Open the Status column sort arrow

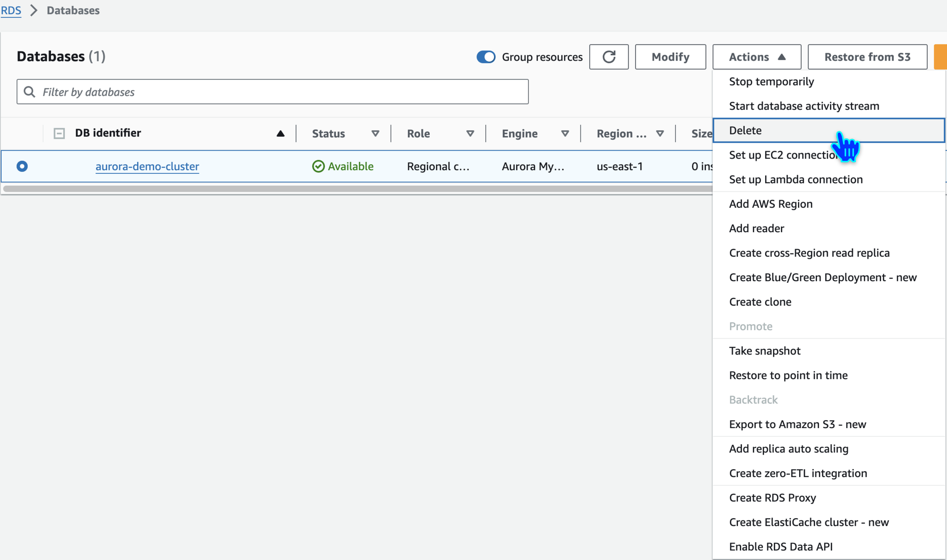[x=375, y=134]
